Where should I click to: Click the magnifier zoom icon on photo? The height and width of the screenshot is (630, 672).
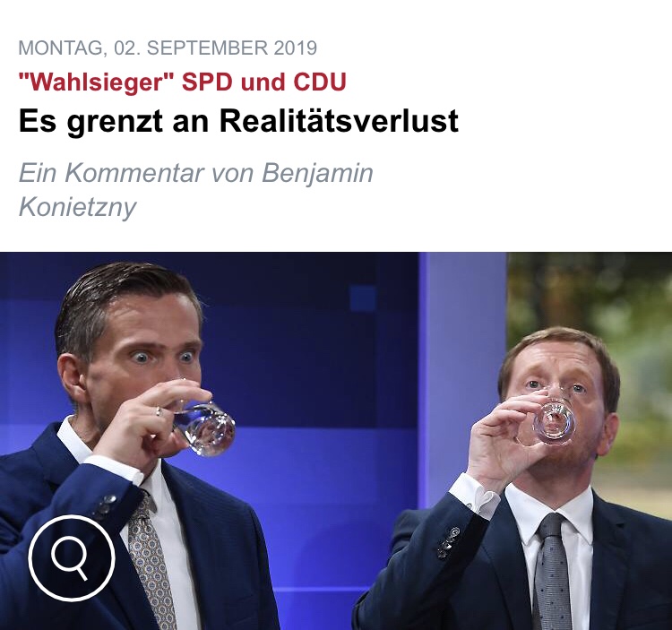click(x=72, y=557)
